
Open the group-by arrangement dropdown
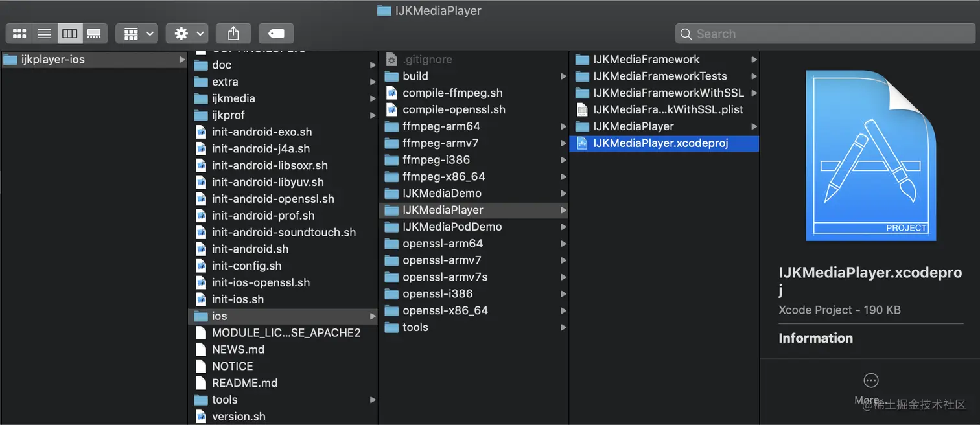tap(137, 33)
